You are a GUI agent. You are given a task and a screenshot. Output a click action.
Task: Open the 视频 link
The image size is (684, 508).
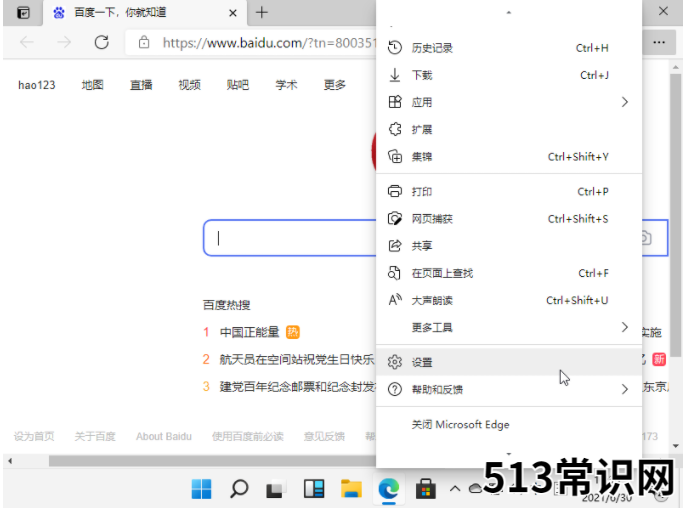189,85
